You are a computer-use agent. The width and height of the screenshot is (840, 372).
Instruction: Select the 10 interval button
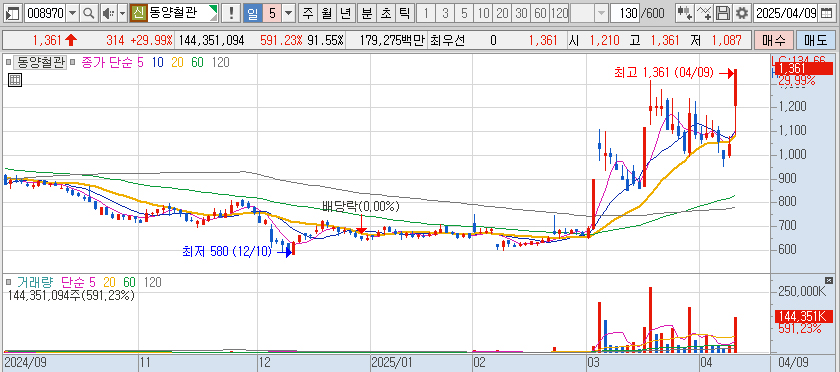(483, 13)
